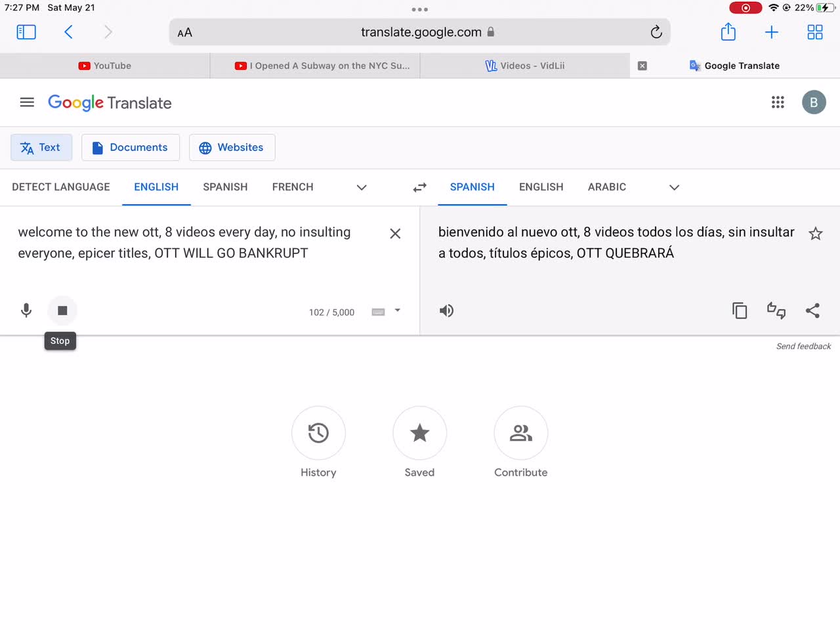Share the translation via share icon

[x=813, y=310]
